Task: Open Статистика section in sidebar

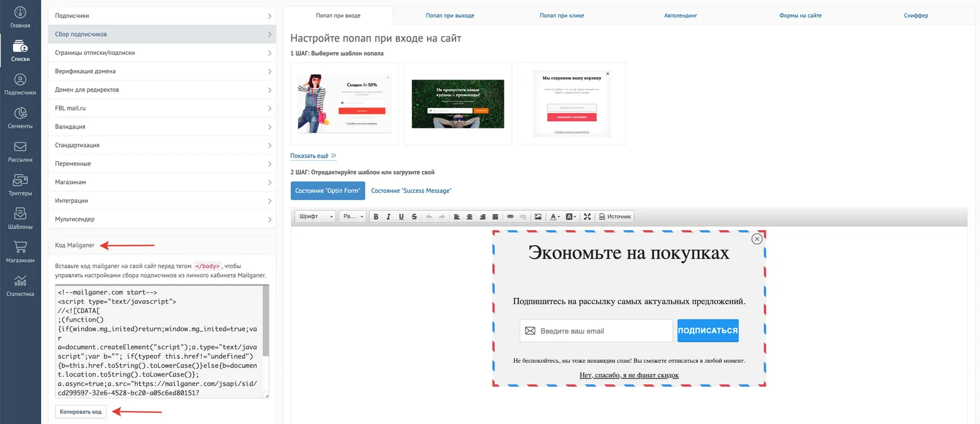Action: tap(20, 286)
